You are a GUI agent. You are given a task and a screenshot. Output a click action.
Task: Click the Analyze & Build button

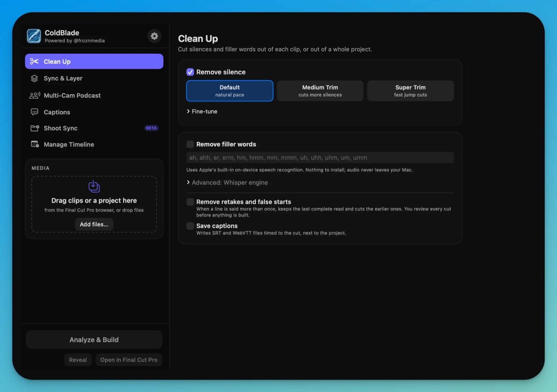point(94,340)
